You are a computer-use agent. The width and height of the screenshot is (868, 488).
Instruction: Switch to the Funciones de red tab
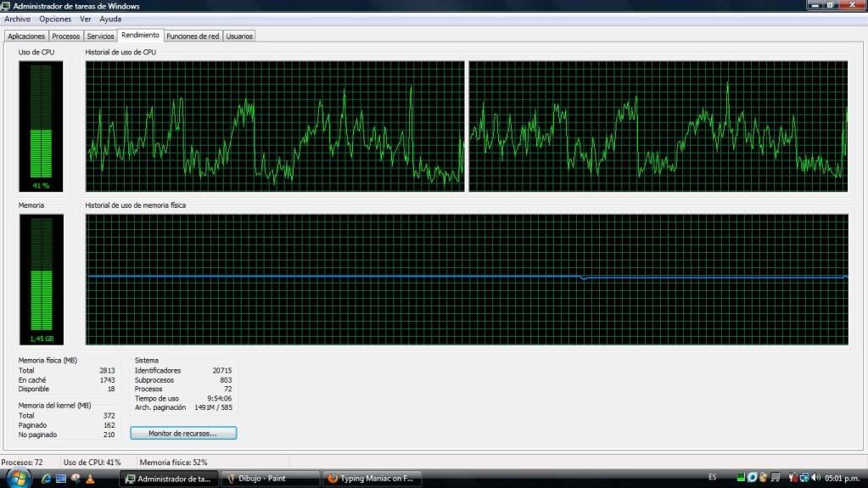tap(193, 36)
